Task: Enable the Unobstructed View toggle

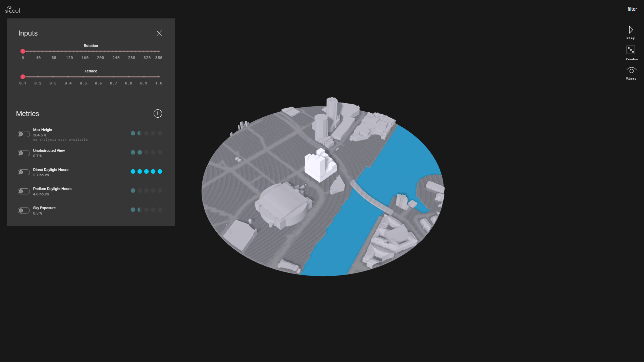Action: (24, 153)
